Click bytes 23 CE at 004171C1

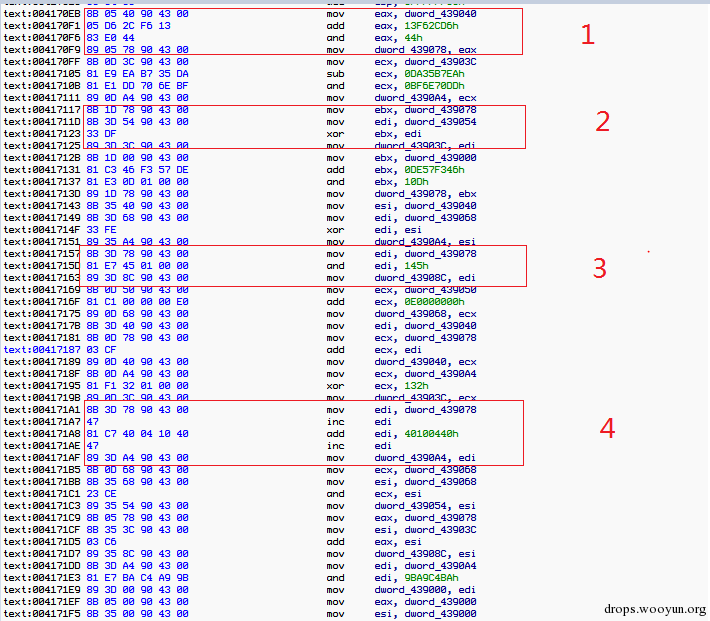click(x=101, y=494)
